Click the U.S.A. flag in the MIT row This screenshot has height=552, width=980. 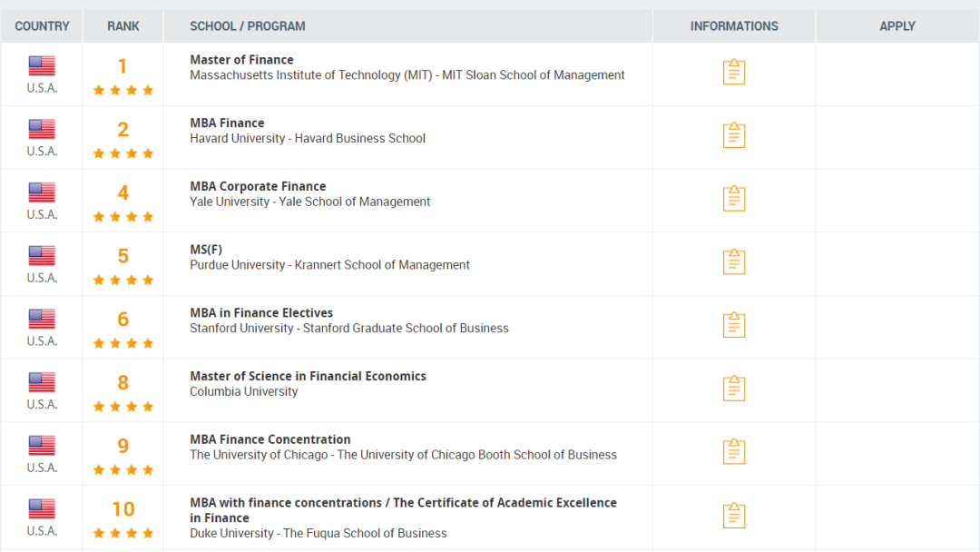[x=42, y=65]
